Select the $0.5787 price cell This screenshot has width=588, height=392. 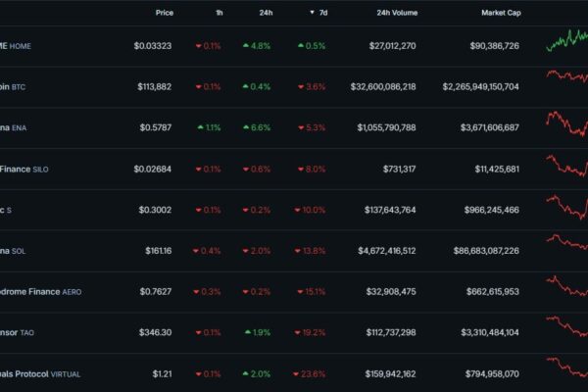click(x=156, y=127)
